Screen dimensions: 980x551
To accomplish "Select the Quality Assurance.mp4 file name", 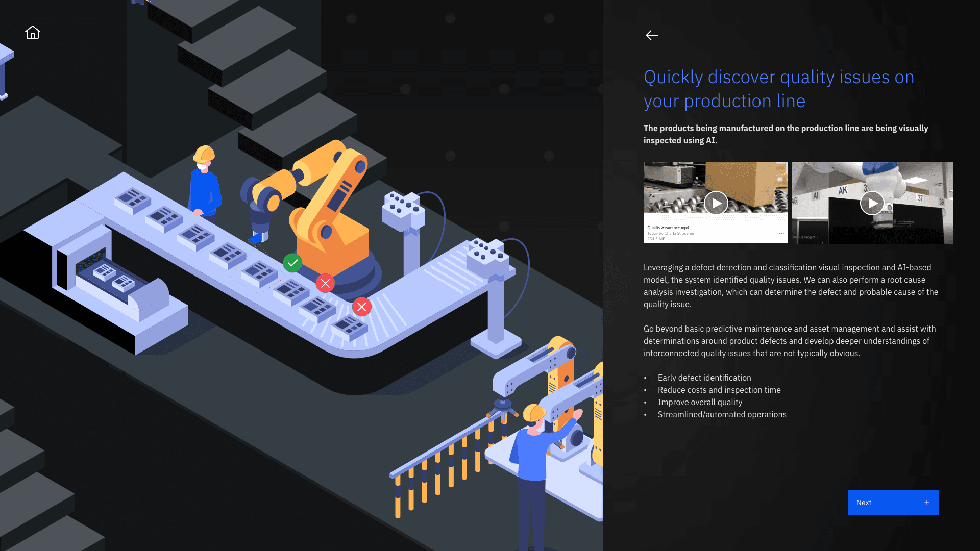I will click(x=668, y=228).
